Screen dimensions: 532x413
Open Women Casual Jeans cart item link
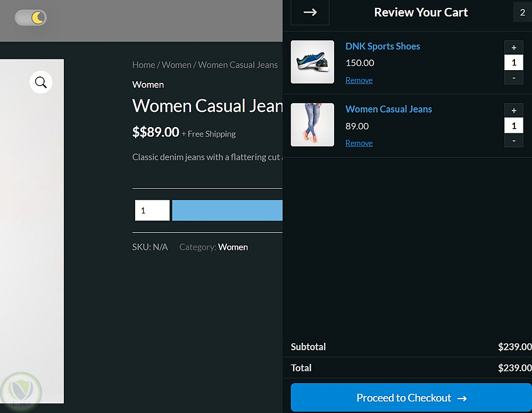[388, 109]
